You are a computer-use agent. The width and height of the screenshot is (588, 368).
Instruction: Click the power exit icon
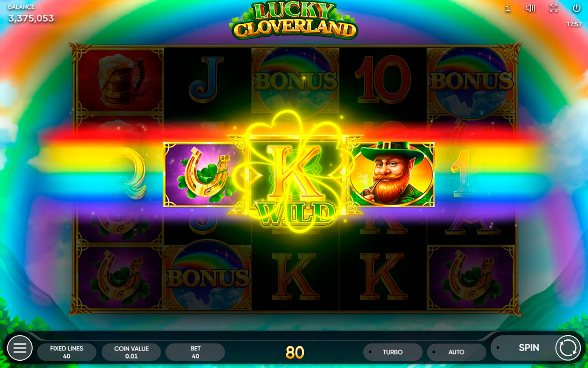(577, 8)
